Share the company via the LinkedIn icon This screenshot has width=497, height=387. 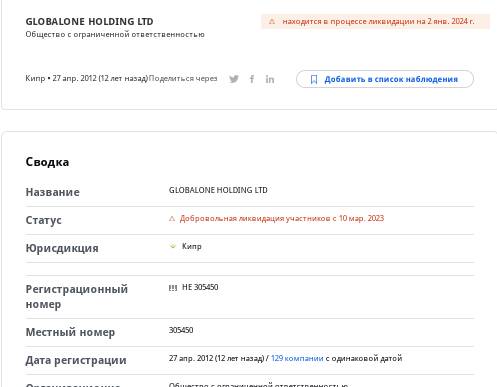[270, 79]
